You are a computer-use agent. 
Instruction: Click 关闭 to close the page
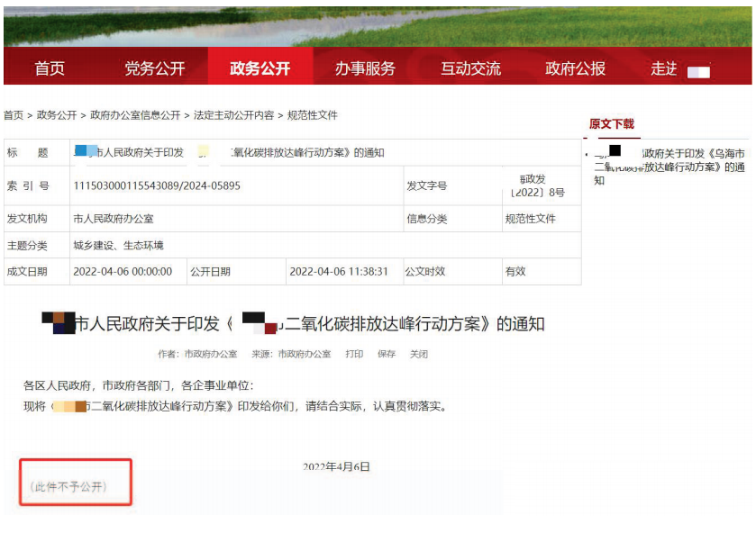pyautogui.click(x=419, y=355)
